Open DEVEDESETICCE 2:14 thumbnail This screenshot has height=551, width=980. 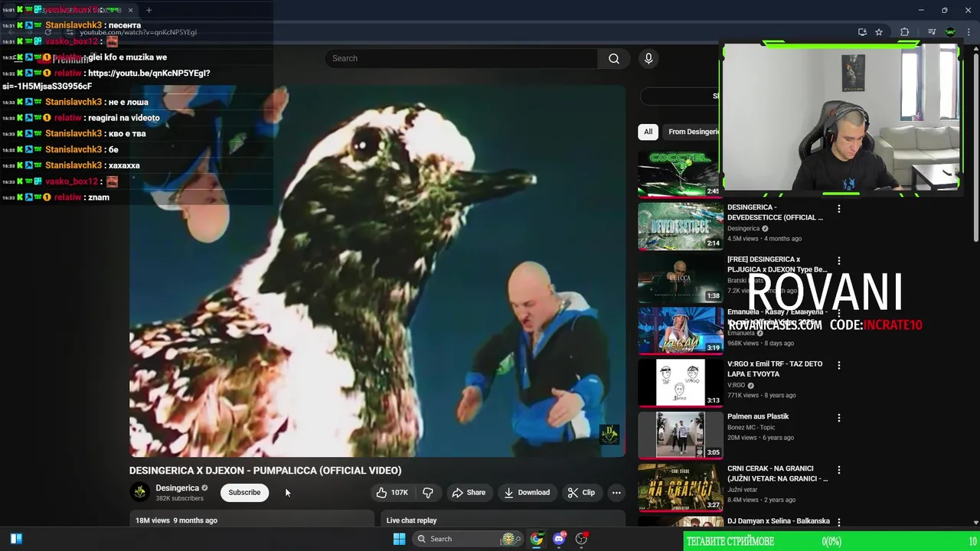pos(680,226)
